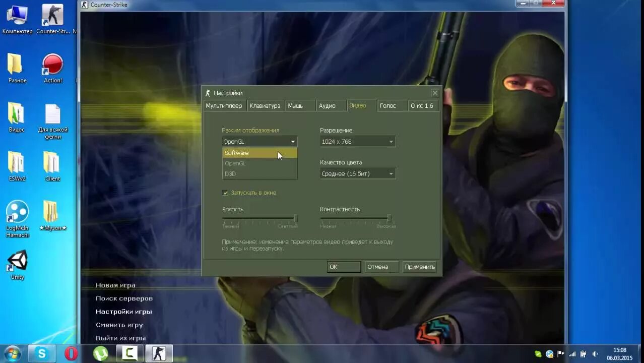Viewport: 644px width, 363px height.
Task: Click the battery tray icon
Action: coord(584,354)
